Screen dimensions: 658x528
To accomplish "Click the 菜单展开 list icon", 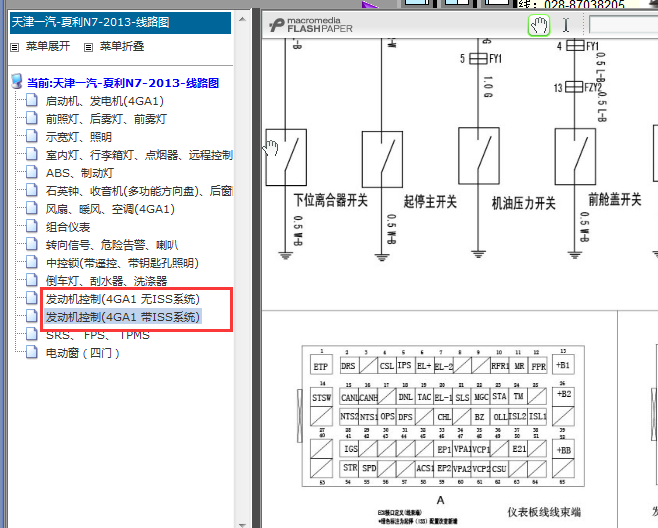I will 15,47.
